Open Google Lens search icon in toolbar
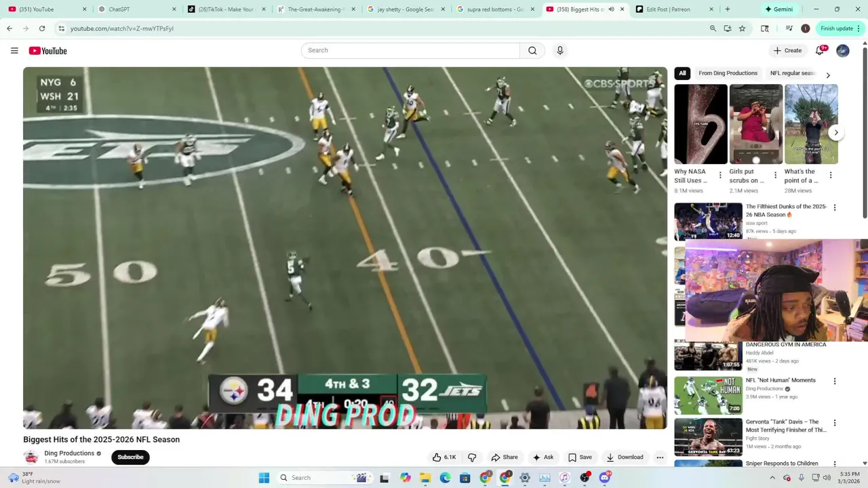This screenshot has height=488, width=868. point(765,28)
